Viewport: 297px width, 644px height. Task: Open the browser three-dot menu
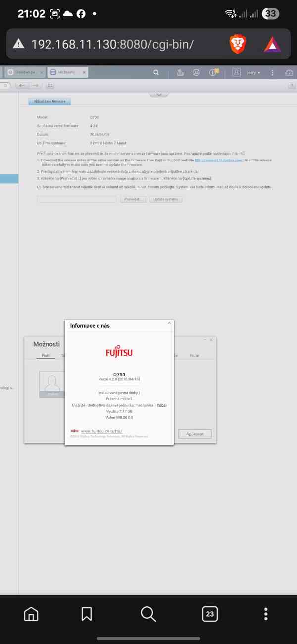(x=266, y=614)
